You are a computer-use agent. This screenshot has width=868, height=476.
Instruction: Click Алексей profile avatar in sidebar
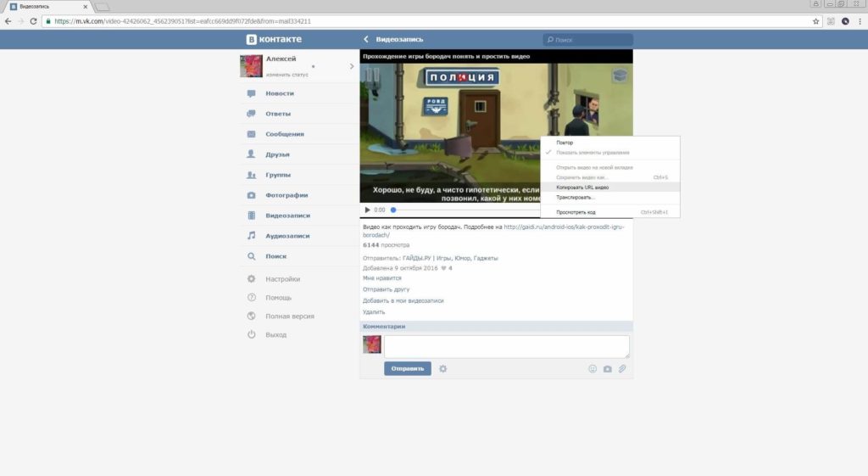(x=251, y=66)
